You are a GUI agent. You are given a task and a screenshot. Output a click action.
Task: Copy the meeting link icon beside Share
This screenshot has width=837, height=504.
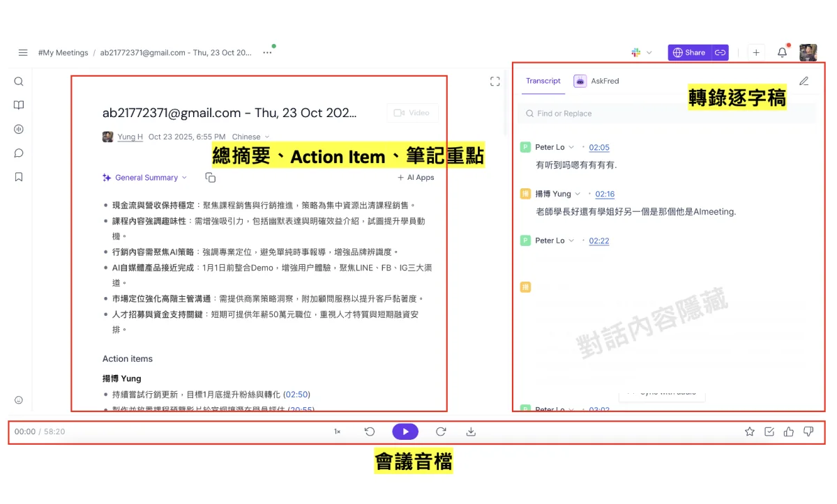[721, 52]
